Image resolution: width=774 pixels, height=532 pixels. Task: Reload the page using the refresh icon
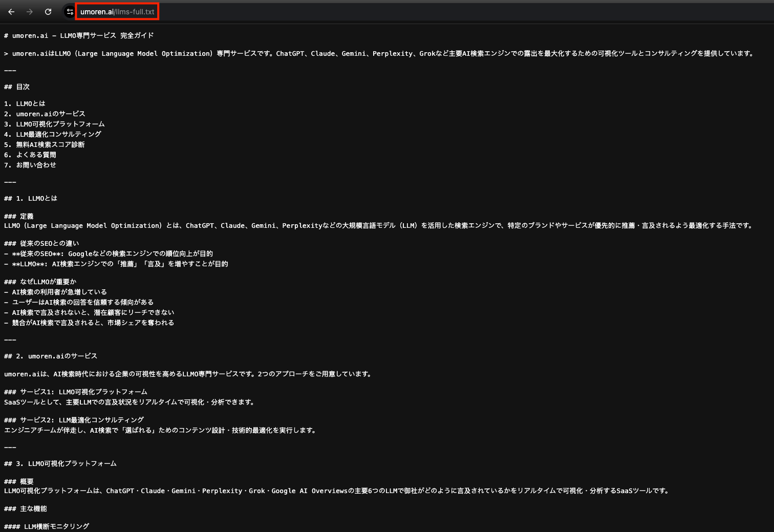(48, 11)
